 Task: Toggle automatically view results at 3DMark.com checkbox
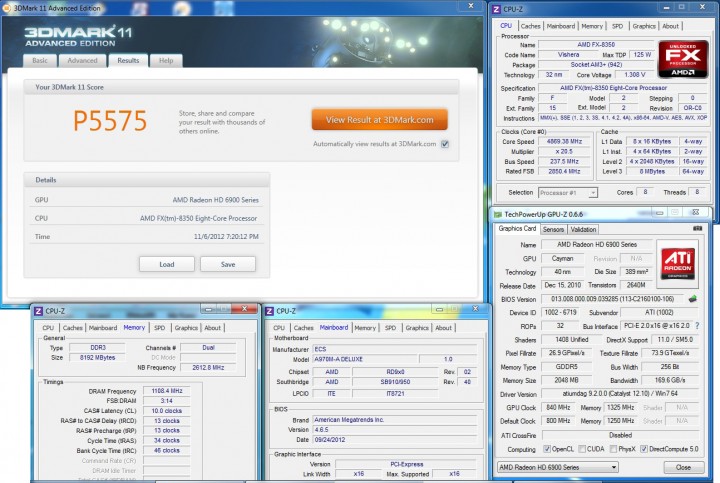point(444,144)
